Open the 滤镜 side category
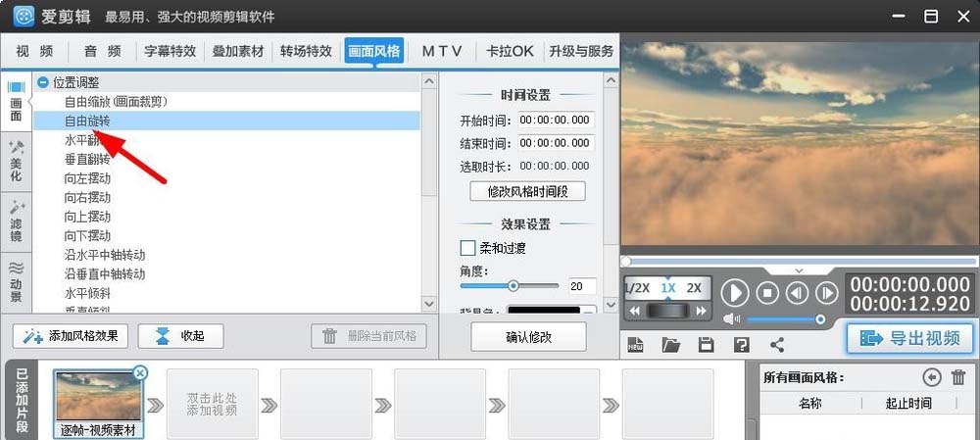The height and width of the screenshot is (440, 980). (x=17, y=221)
